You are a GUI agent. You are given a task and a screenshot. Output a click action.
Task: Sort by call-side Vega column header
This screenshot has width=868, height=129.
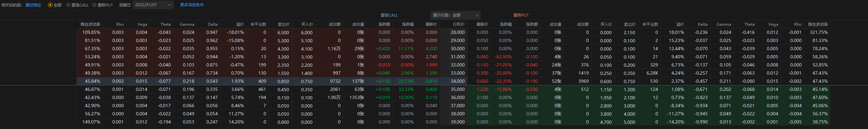pyautogui.click(x=142, y=24)
